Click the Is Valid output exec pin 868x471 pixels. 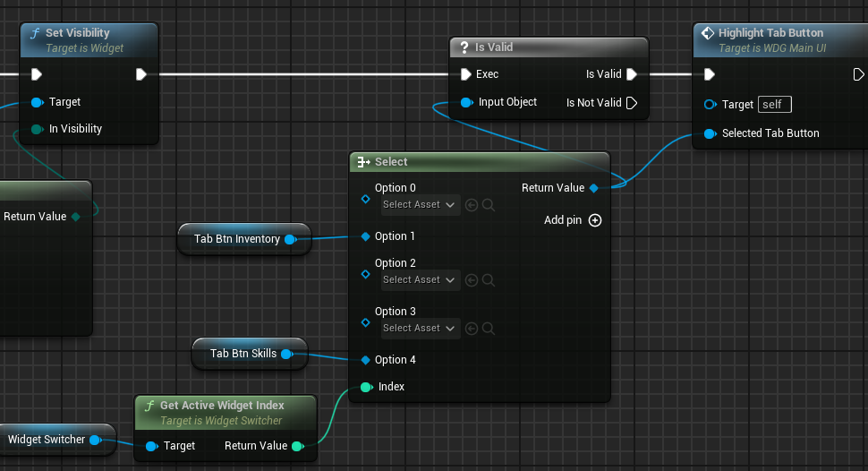632,74
